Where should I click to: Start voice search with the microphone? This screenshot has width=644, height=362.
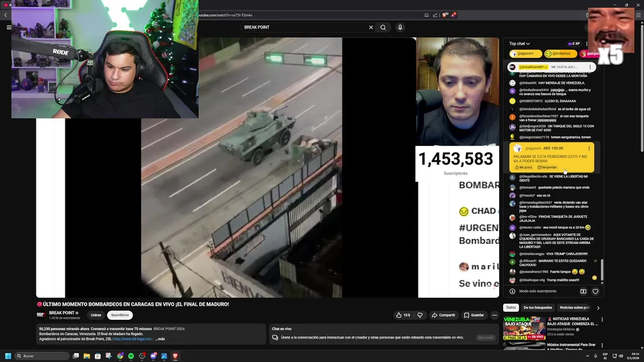pos(400,27)
